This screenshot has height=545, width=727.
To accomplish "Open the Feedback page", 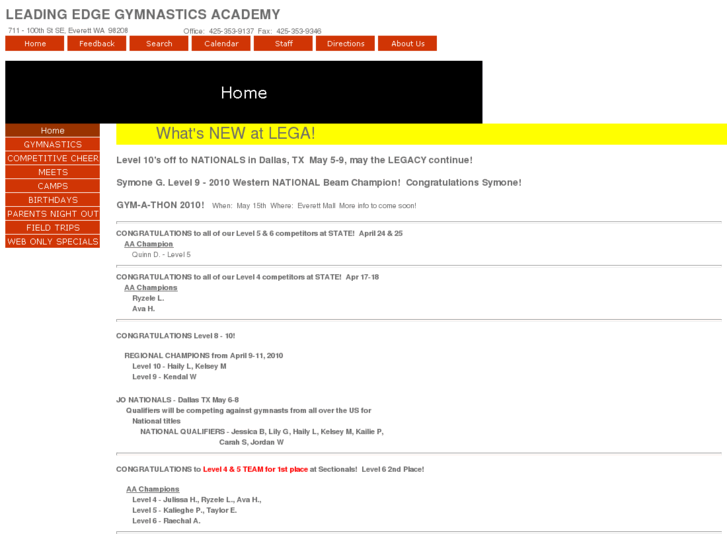I will click(97, 44).
